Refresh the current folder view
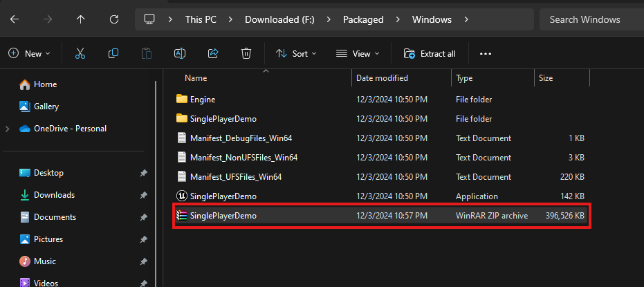The image size is (644, 287). (114, 19)
